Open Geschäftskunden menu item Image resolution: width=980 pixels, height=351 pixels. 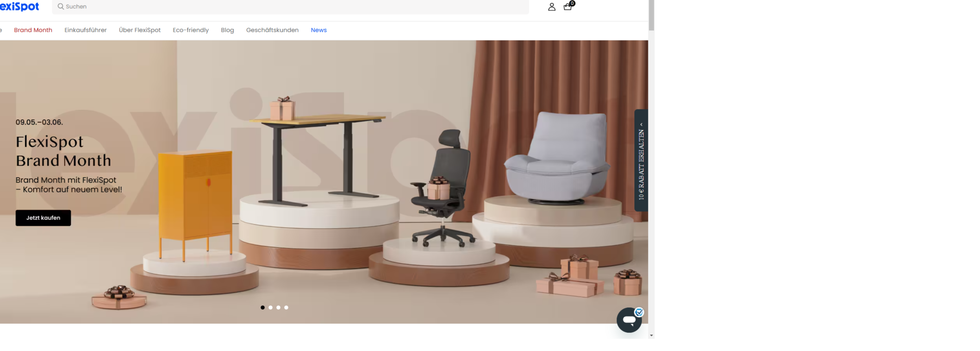[272, 30]
